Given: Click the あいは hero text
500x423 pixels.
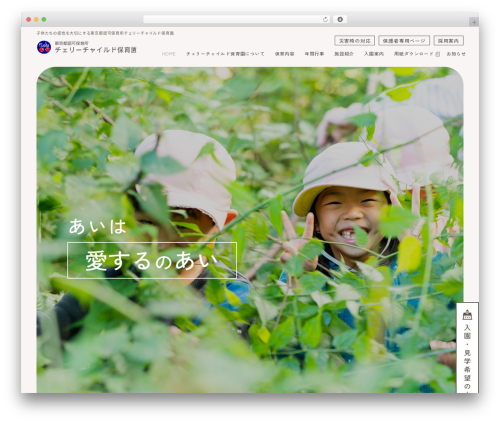Looking at the screenshot, I should tap(98, 226).
